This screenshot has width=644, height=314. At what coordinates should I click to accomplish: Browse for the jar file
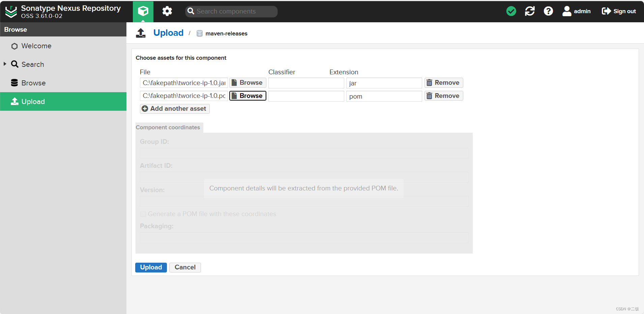[x=248, y=83]
